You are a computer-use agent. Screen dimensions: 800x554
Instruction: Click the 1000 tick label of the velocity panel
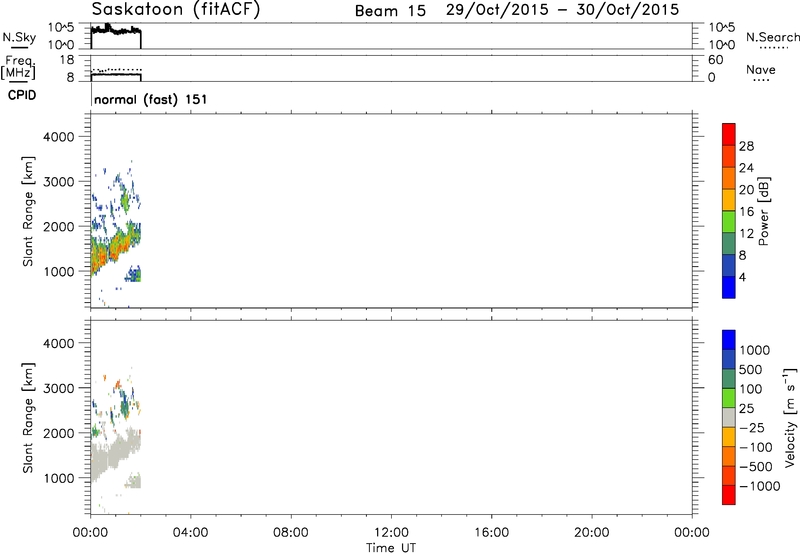59,478
